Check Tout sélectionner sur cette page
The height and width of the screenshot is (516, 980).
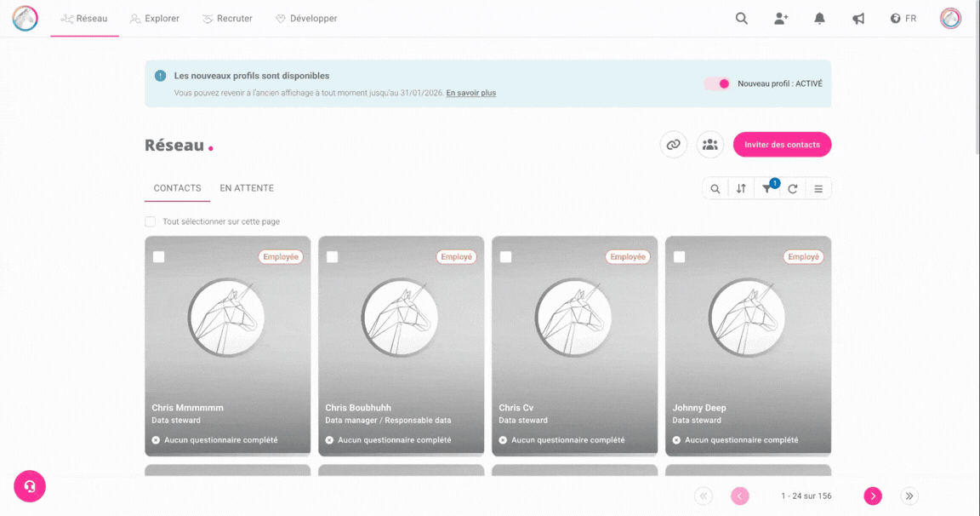coord(151,221)
